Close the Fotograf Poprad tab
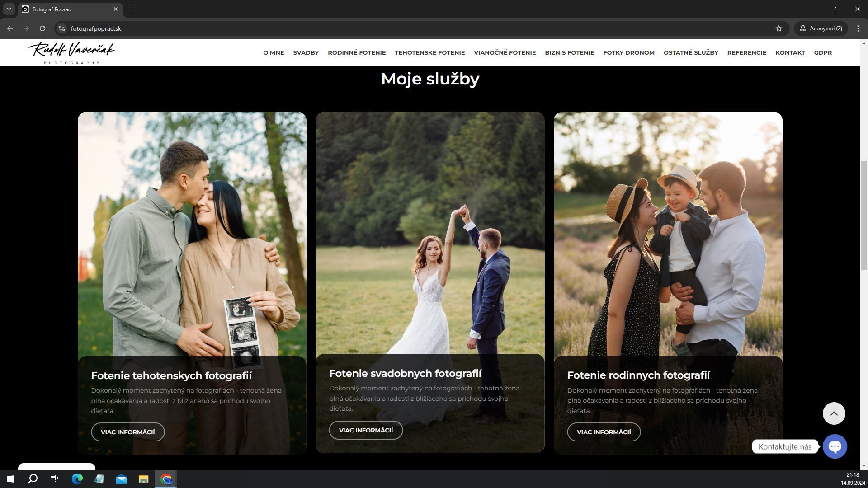868x488 pixels. click(116, 9)
